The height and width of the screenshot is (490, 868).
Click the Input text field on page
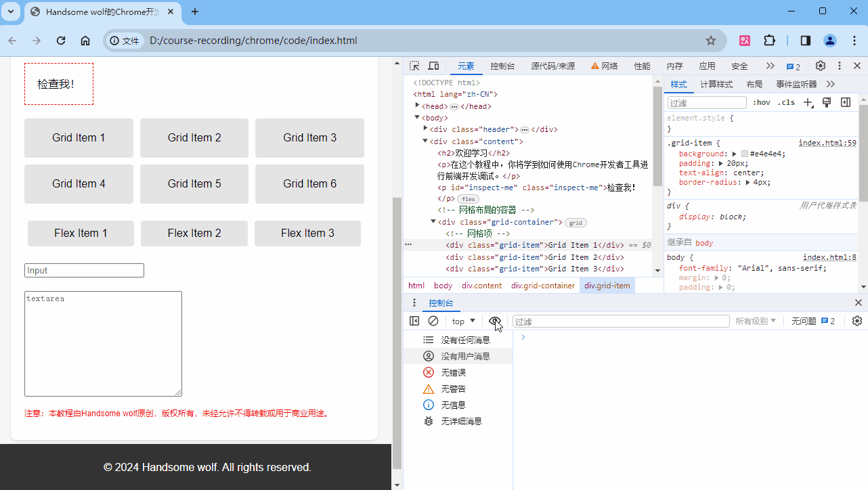tap(84, 270)
